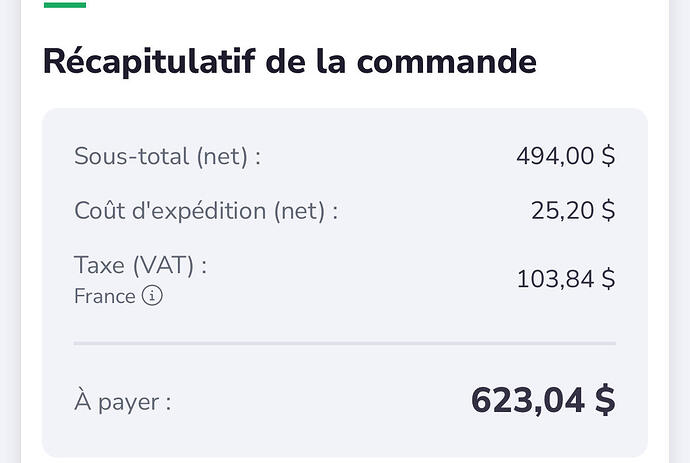Select the France country label

click(105, 296)
